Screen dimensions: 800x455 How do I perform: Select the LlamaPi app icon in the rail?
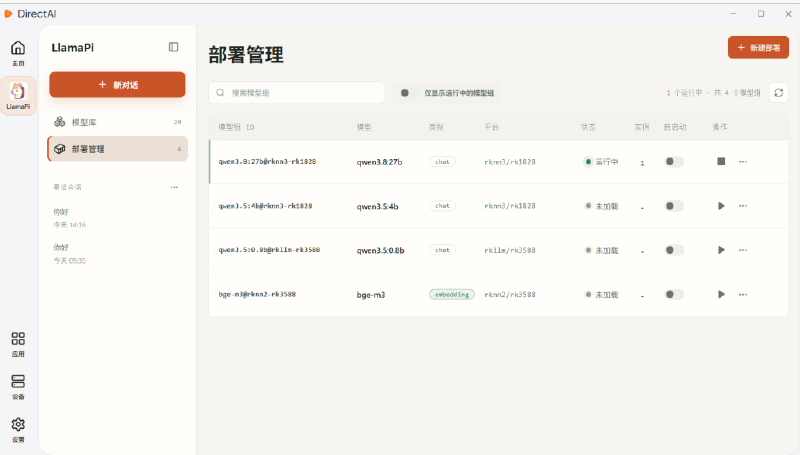pos(18,96)
